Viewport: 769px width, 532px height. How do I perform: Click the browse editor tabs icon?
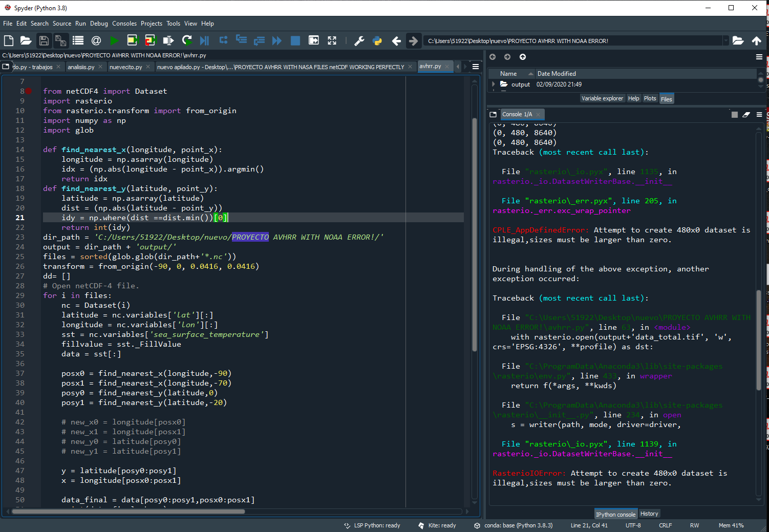pos(6,67)
